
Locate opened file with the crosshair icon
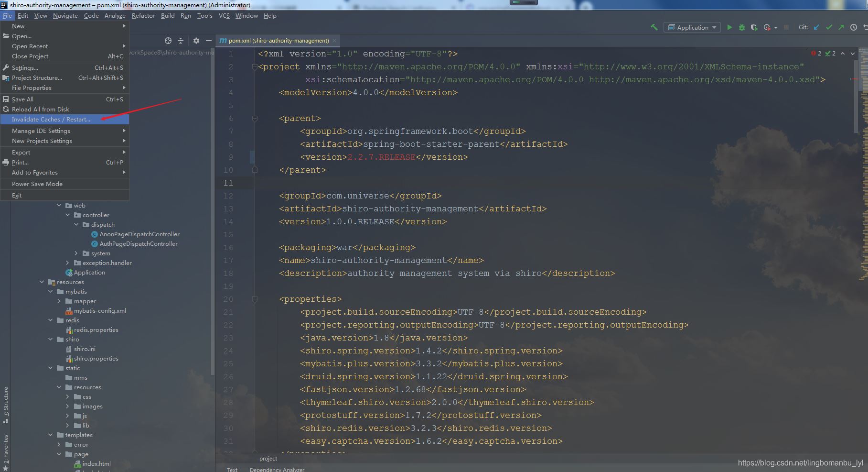click(168, 41)
